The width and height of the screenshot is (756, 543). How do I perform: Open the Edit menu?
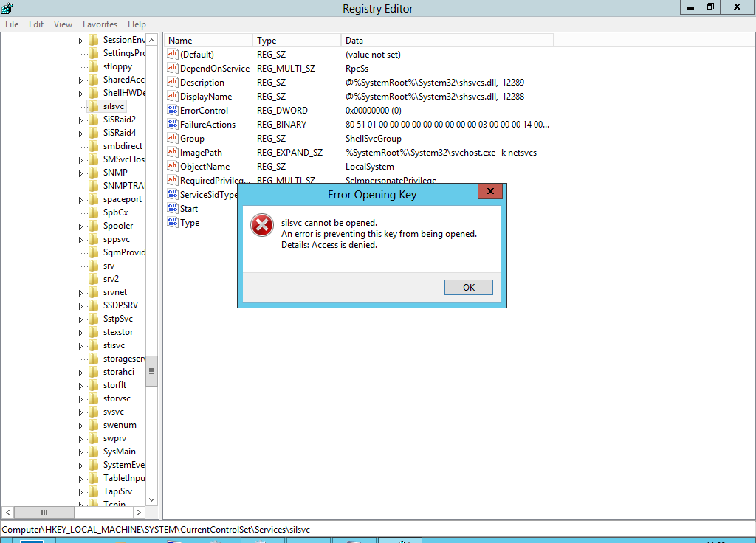pyautogui.click(x=36, y=24)
